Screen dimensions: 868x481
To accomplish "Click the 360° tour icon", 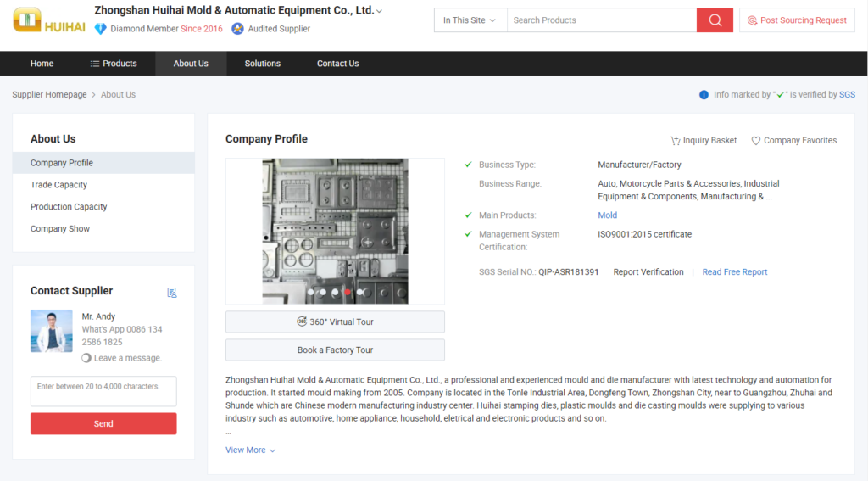I will (302, 322).
